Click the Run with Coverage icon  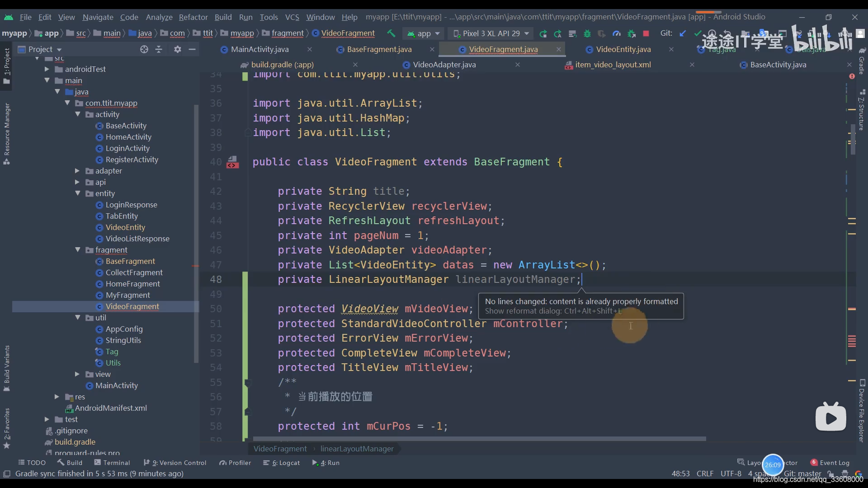coord(602,33)
